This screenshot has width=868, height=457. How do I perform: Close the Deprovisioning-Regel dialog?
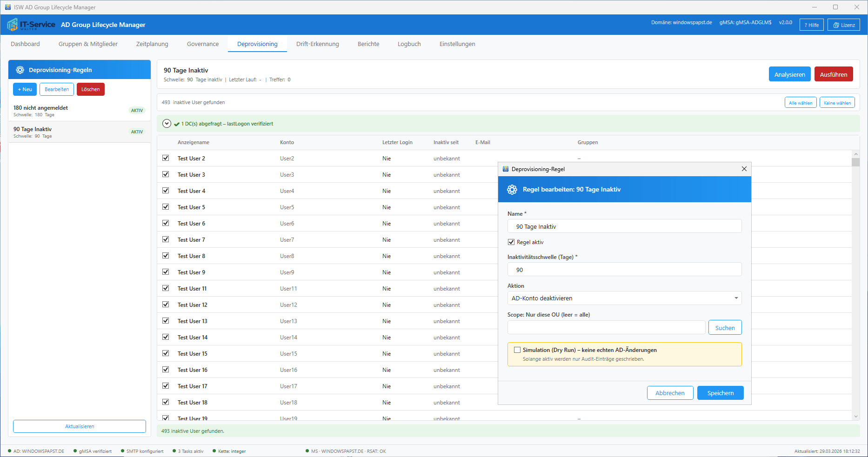(744, 169)
